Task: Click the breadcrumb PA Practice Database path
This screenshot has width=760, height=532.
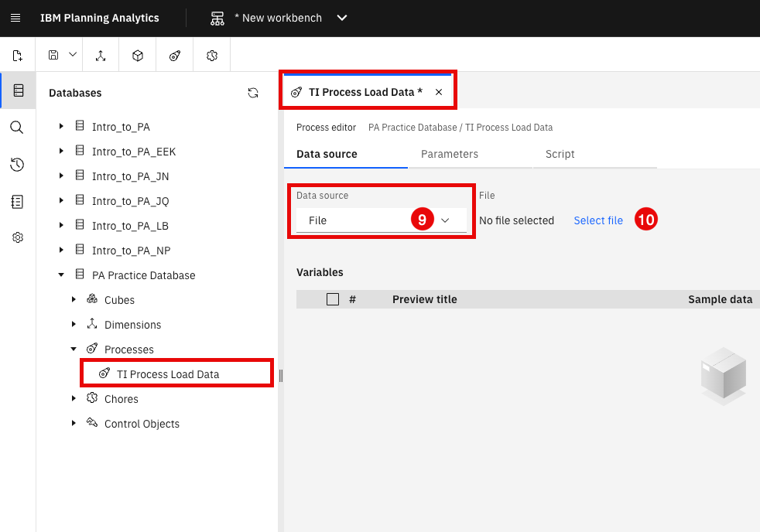Action: pyautogui.click(x=413, y=128)
